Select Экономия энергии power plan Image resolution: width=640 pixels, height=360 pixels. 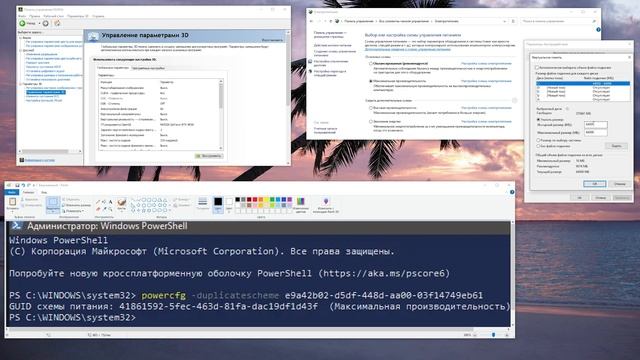click(x=371, y=122)
